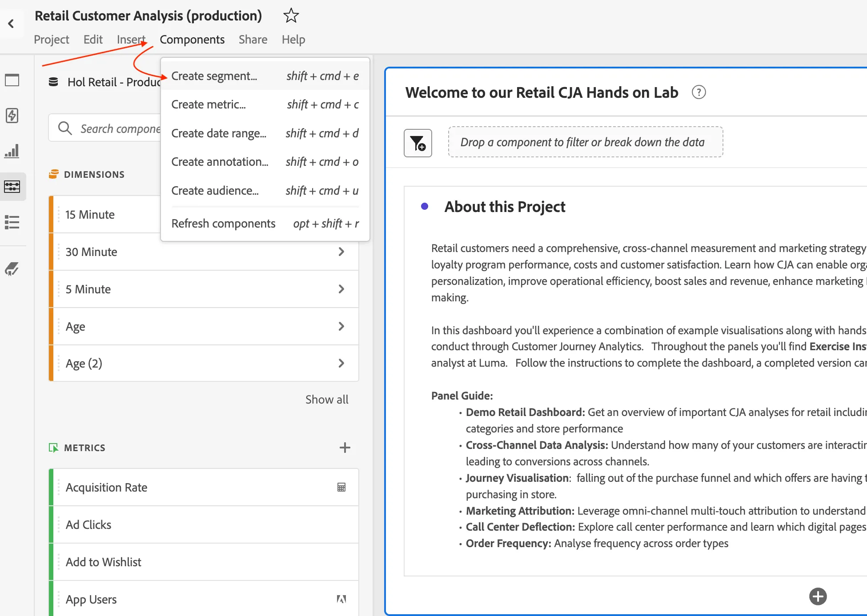Select Create audience option

coord(265,191)
